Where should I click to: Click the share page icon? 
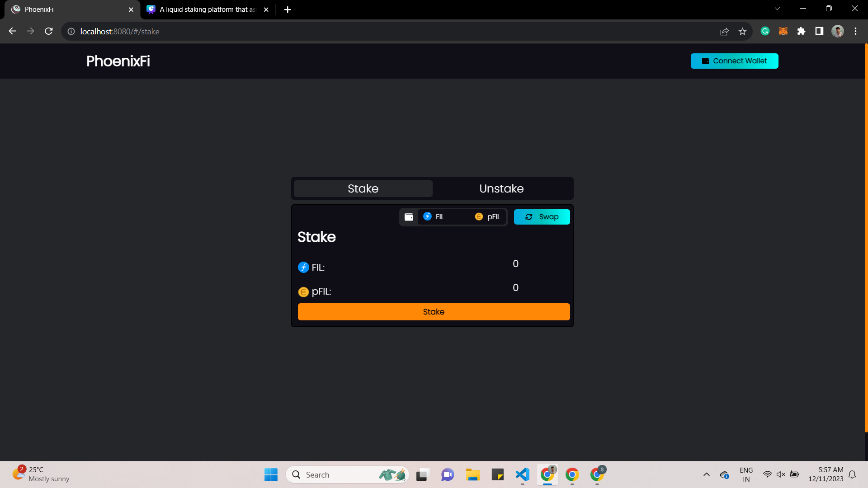pyautogui.click(x=724, y=31)
